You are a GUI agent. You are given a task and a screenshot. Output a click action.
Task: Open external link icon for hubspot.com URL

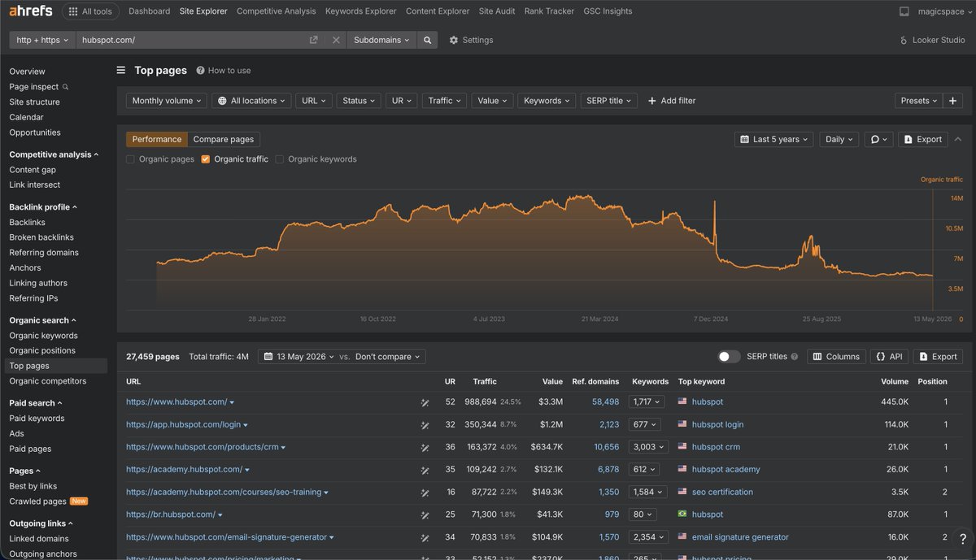[x=314, y=40]
